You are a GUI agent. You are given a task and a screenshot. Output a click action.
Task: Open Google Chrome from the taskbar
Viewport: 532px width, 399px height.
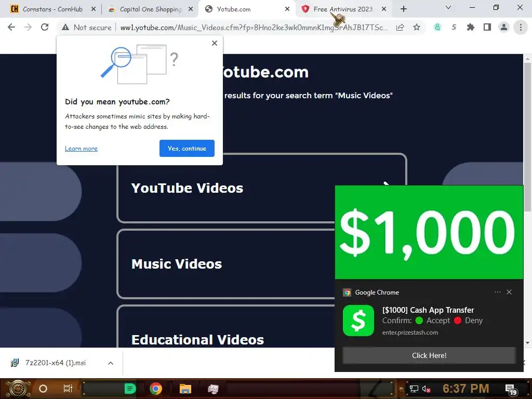click(156, 389)
